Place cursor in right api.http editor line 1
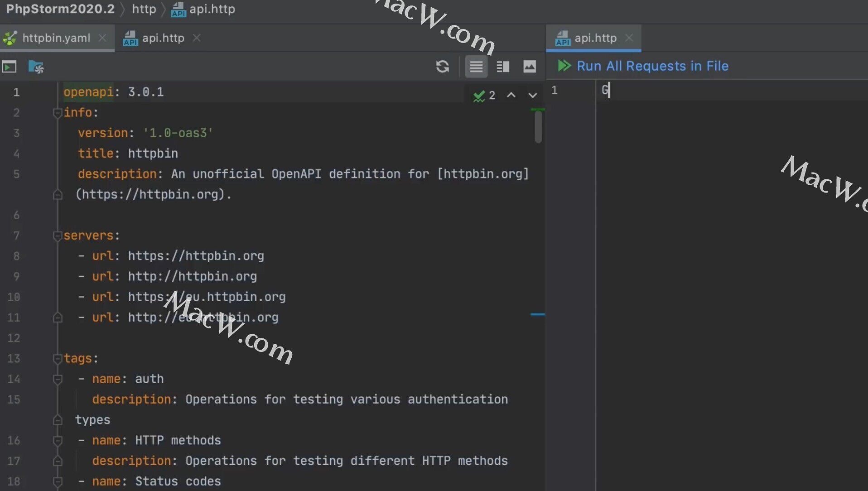This screenshot has width=868, height=491. tap(732, 90)
